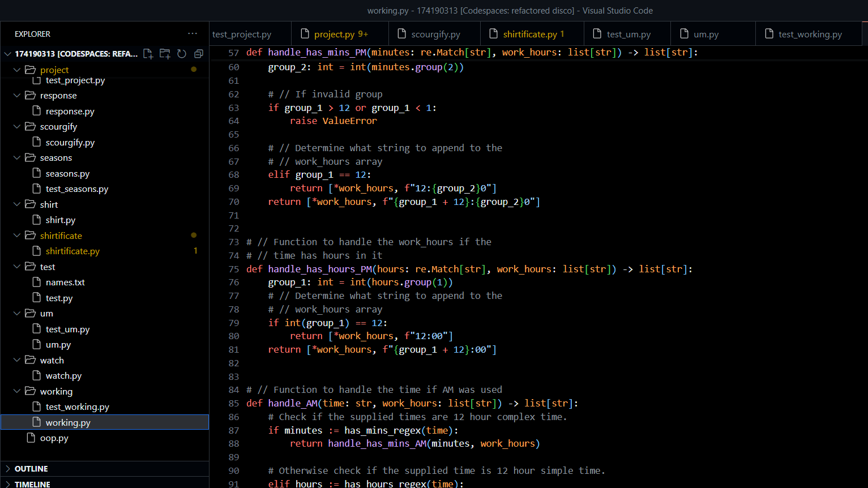Collapse the seasons folder
The image size is (868, 488).
(x=17, y=157)
